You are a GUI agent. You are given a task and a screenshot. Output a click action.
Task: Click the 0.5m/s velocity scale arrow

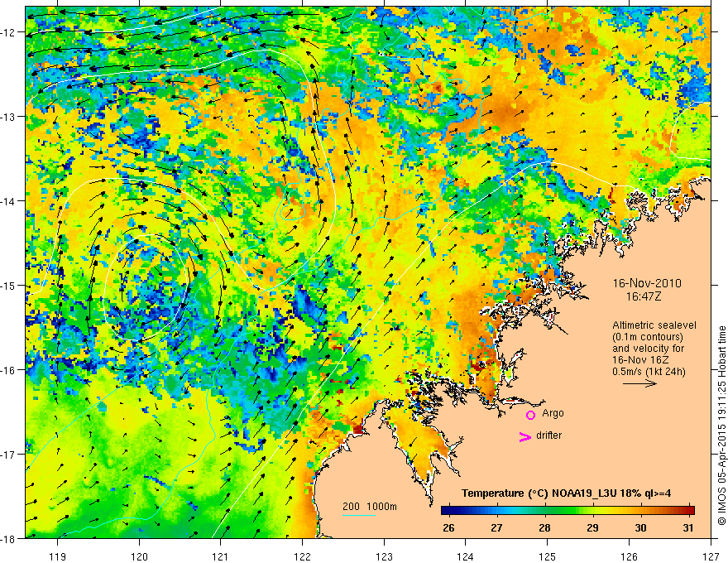pos(639,383)
